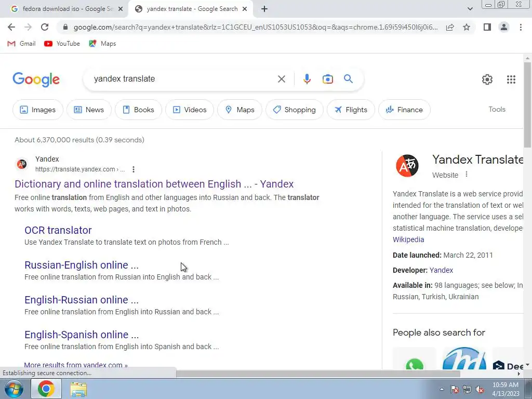Share this page via address bar icon

pos(450,27)
